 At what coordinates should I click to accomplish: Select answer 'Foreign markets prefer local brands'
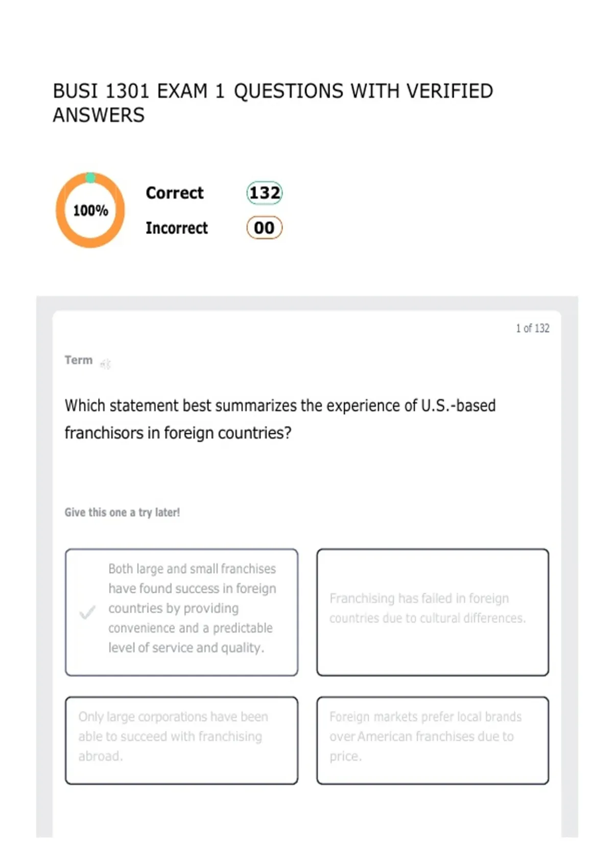(433, 740)
